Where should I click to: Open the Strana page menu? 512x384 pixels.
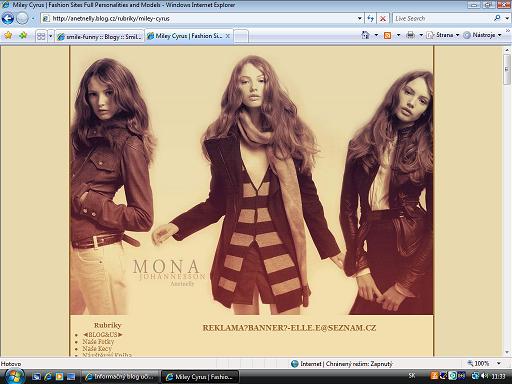(443, 35)
